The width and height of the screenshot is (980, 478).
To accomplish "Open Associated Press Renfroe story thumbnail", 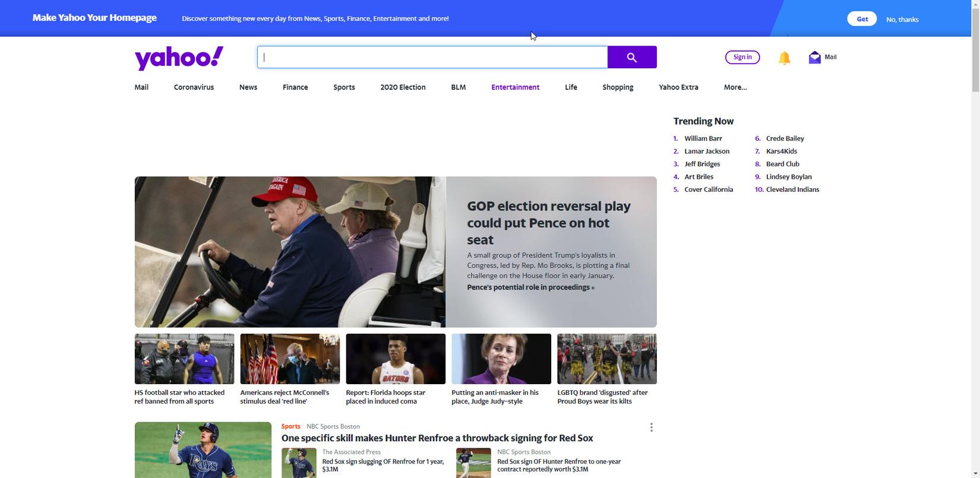I will point(299,463).
